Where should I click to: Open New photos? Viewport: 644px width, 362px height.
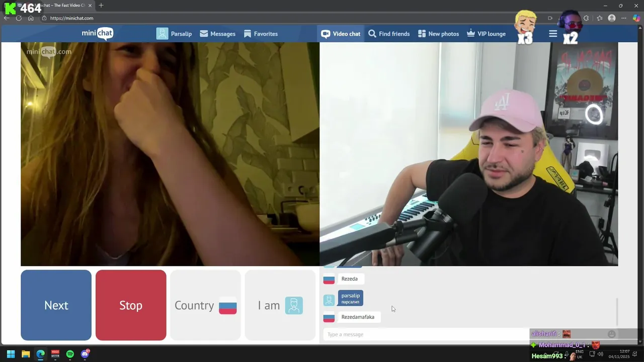click(x=438, y=34)
